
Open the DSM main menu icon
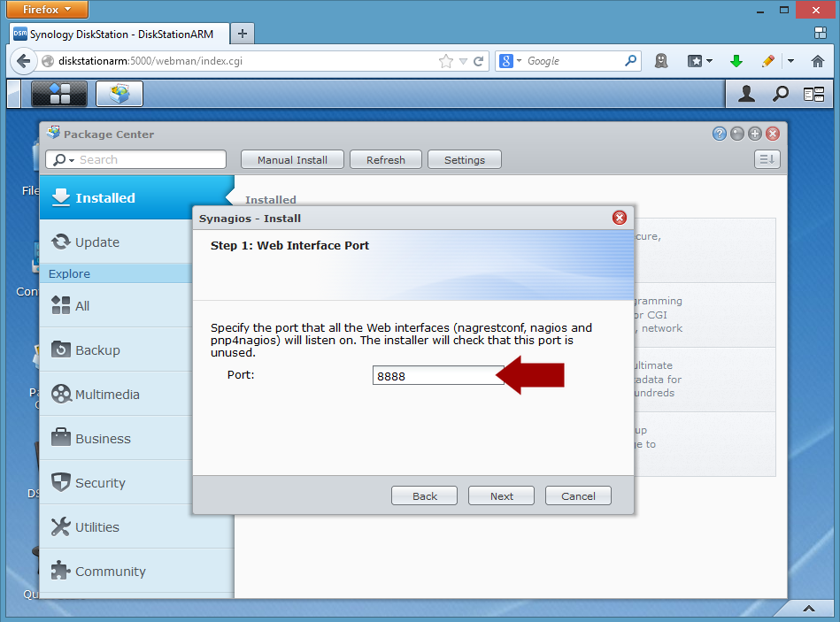[x=59, y=94]
